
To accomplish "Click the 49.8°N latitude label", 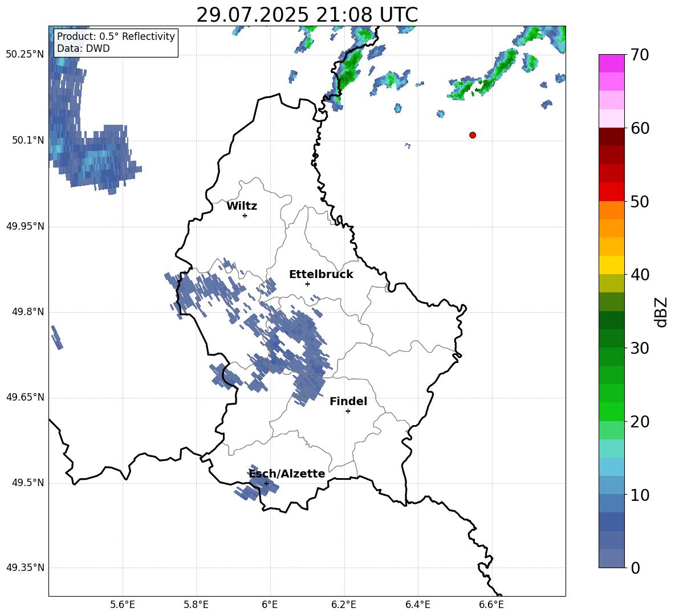I will click(28, 312).
